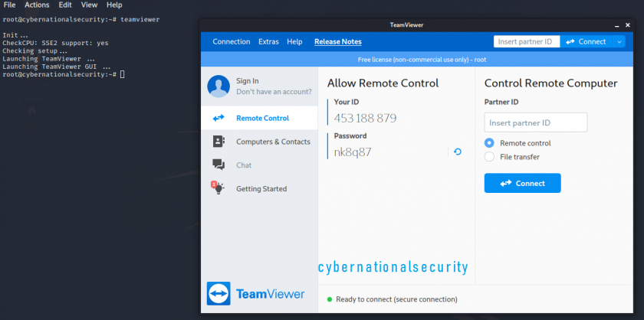Click the Remote Control arrows icon in sidebar
Viewport: 644px width, 320px height.
219,118
